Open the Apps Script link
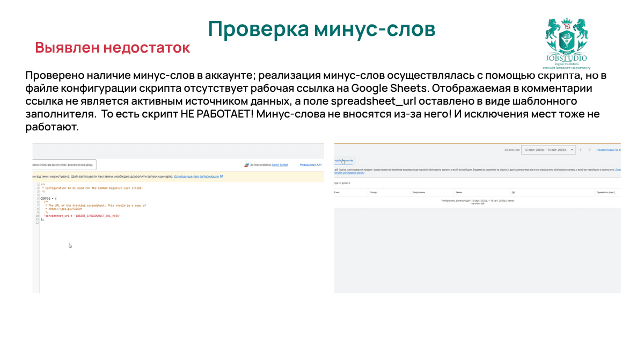The height and width of the screenshot is (337, 644). click(280, 165)
